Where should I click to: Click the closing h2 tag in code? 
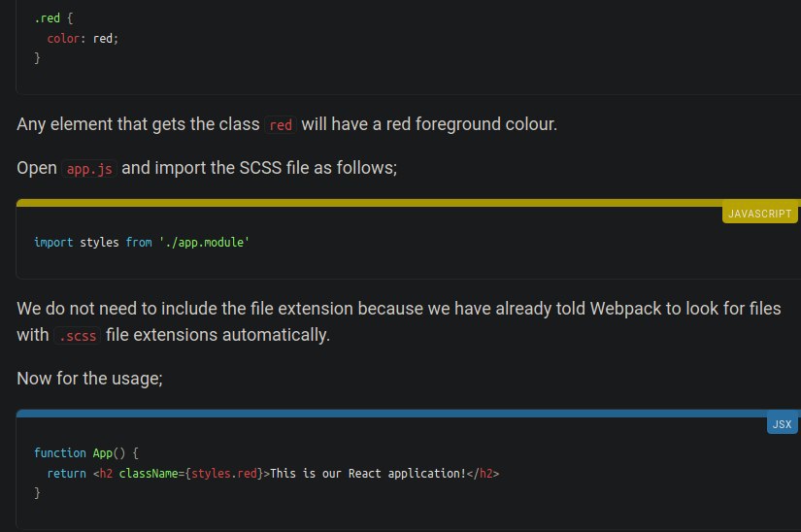(483, 474)
